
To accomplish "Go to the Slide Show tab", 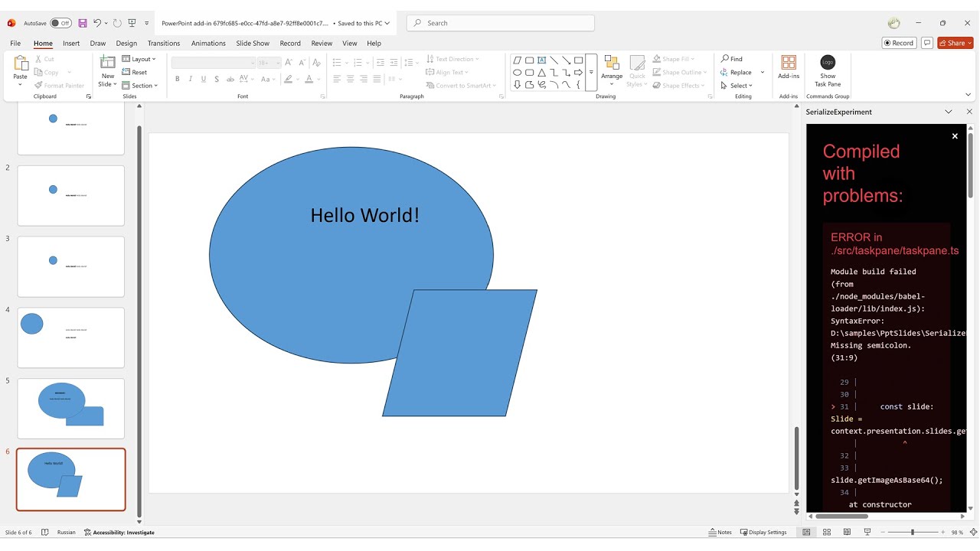I will (x=253, y=44).
